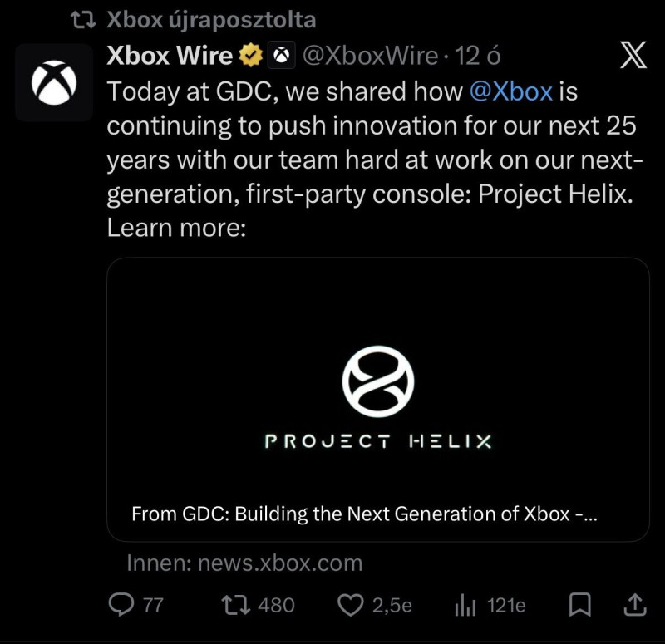Follow the @Xbox mention link

coord(510,91)
